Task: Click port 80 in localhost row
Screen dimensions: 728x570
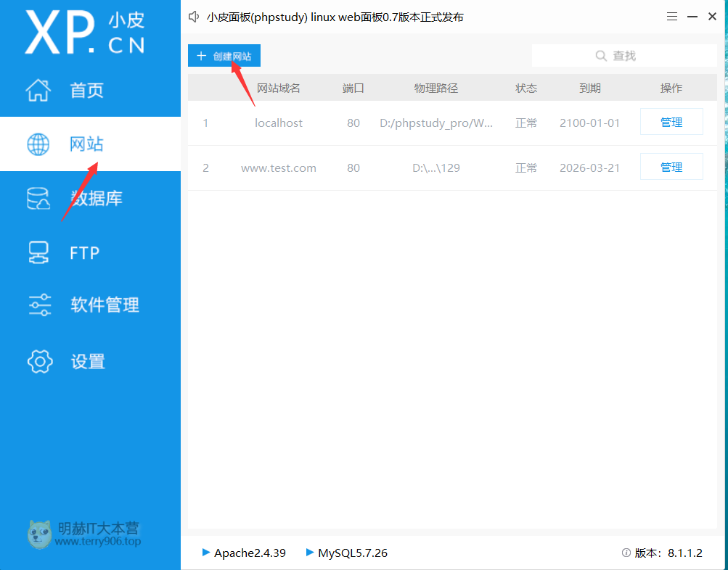Action: coord(353,123)
